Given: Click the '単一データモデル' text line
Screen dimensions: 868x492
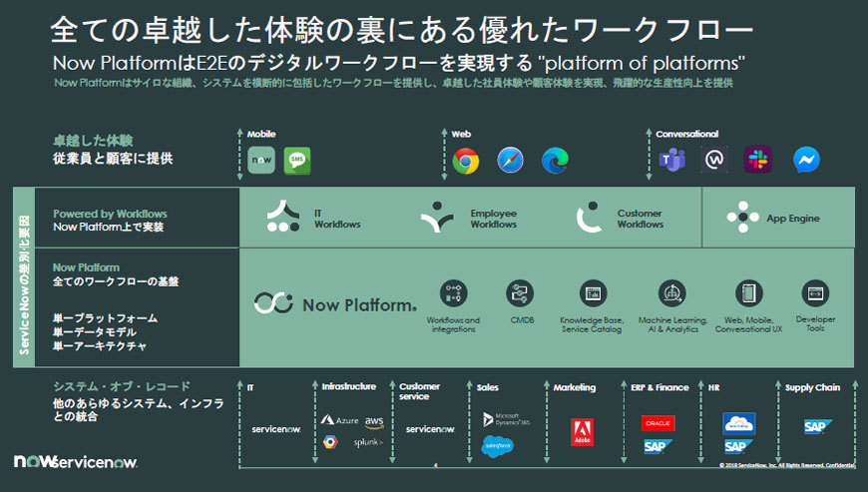Looking at the screenshot, I should 95,332.
